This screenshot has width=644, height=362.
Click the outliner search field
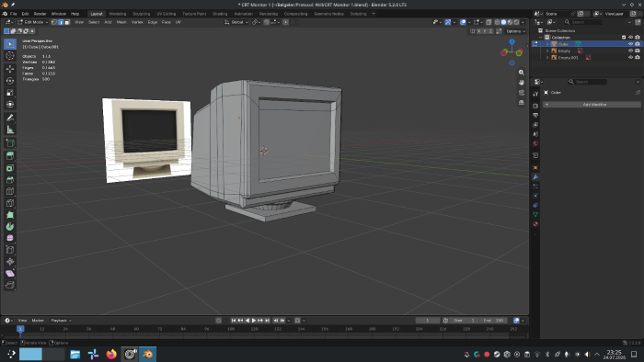coord(583,22)
